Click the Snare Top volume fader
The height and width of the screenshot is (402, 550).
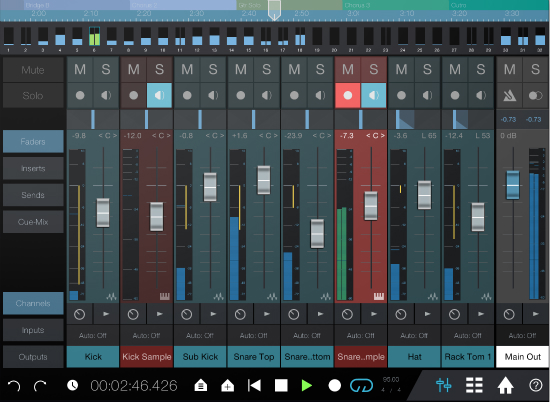coord(264,180)
